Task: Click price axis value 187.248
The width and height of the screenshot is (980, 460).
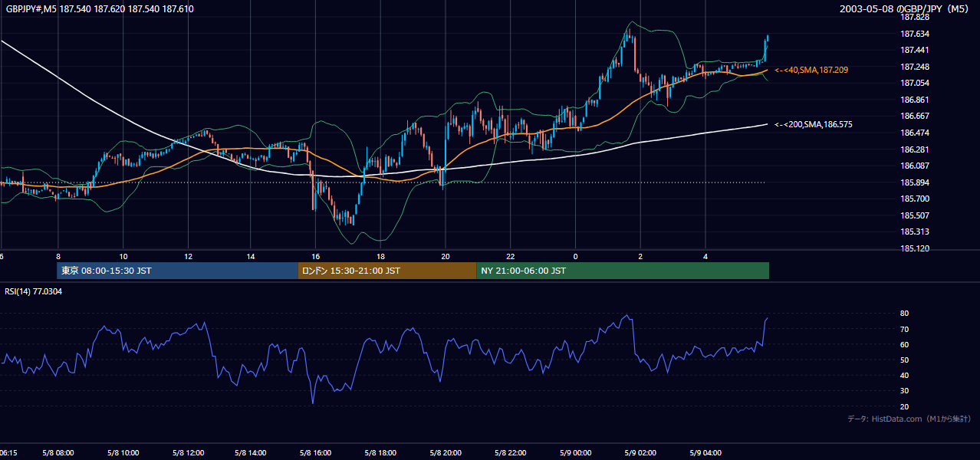Action: [914, 67]
